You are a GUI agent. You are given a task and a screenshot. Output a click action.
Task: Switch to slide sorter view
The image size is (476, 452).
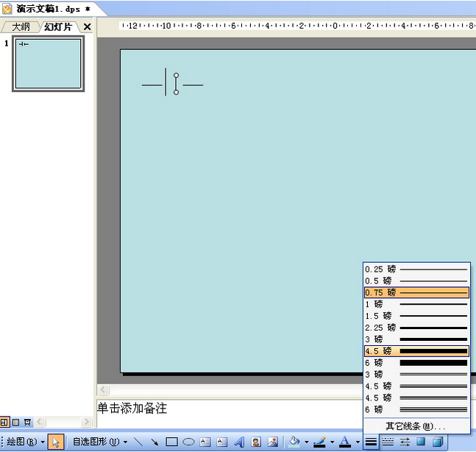(15, 422)
